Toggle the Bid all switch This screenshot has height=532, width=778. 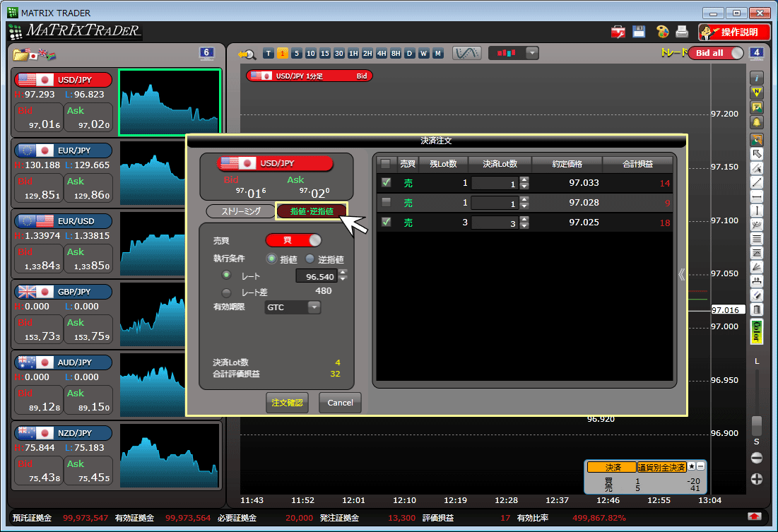tap(716, 53)
